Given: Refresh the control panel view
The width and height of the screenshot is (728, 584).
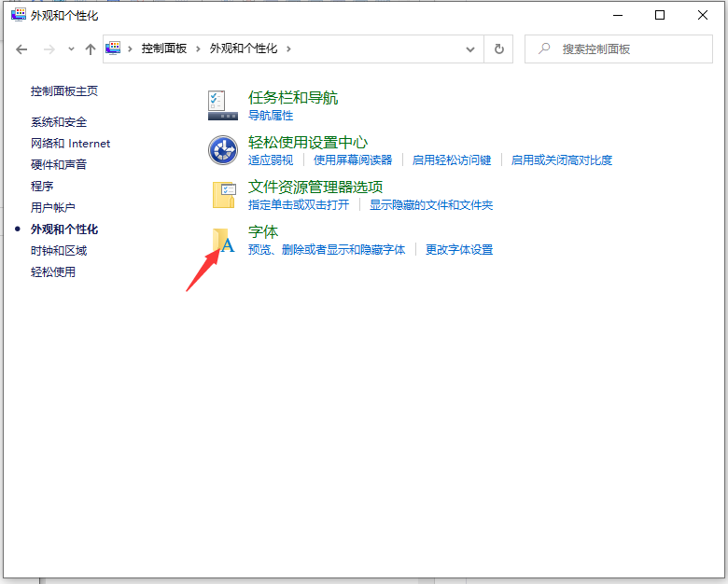Looking at the screenshot, I should coord(498,49).
